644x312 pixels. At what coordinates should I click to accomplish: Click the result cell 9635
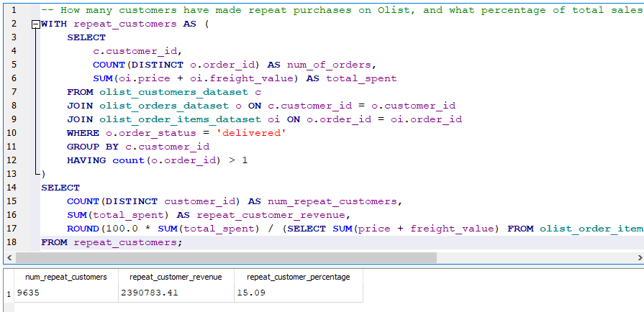point(66,293)
